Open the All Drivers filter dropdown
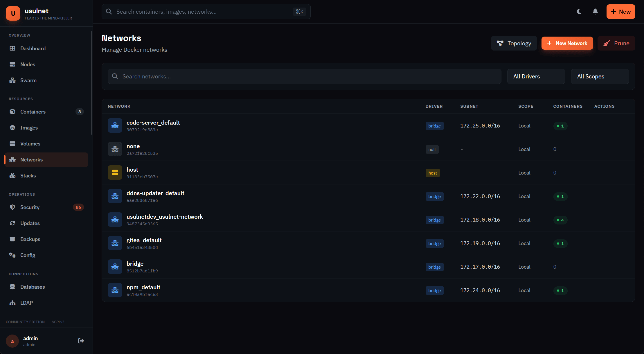This screenshot has width=644, height=354. 536,76
